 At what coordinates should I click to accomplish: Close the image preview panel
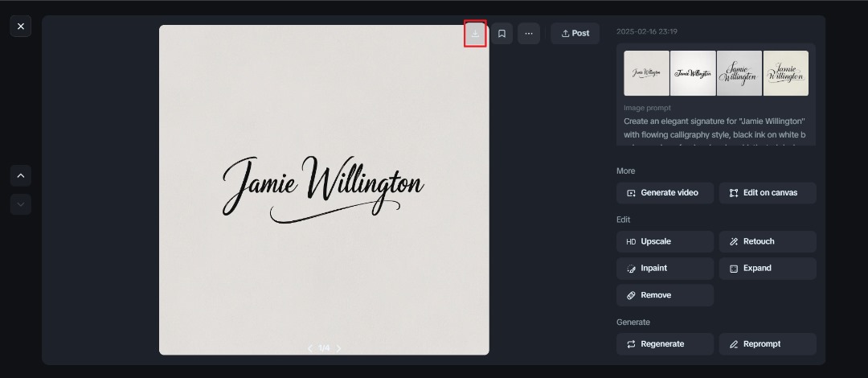click(x=21, y=26)
